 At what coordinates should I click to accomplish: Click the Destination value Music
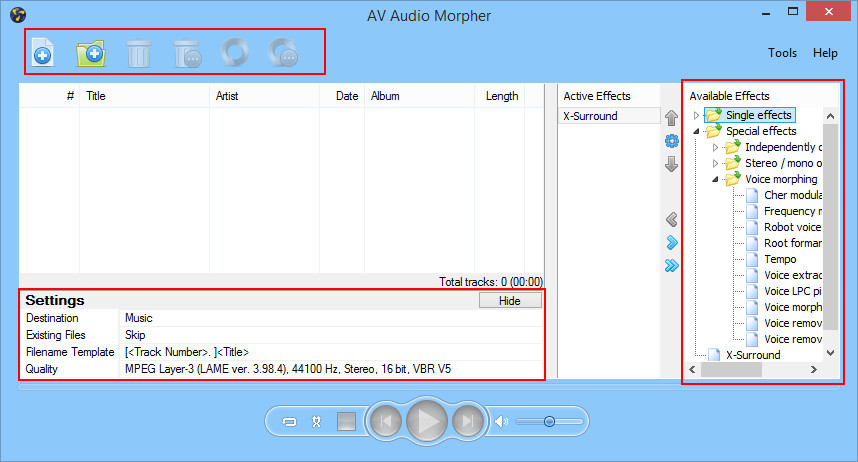[331, 318]
